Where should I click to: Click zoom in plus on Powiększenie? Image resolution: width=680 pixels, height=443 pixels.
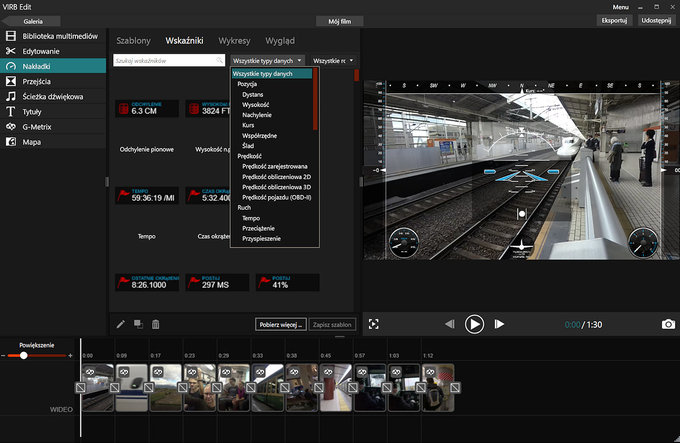click(x=70, y=355)
